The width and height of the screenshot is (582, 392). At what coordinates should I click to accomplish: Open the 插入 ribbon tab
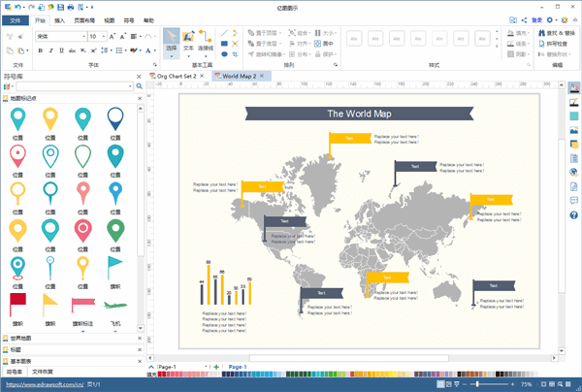coord(60,19)
